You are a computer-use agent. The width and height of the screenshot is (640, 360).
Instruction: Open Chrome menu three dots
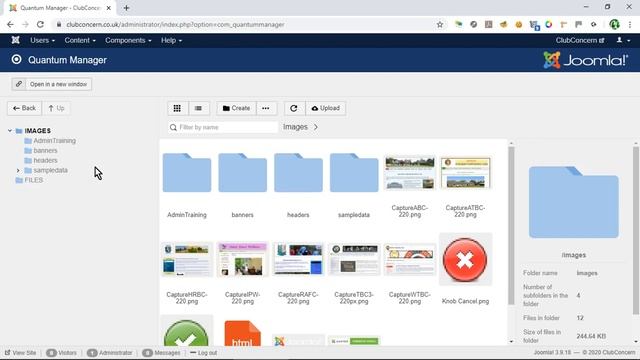pos(630,24)
